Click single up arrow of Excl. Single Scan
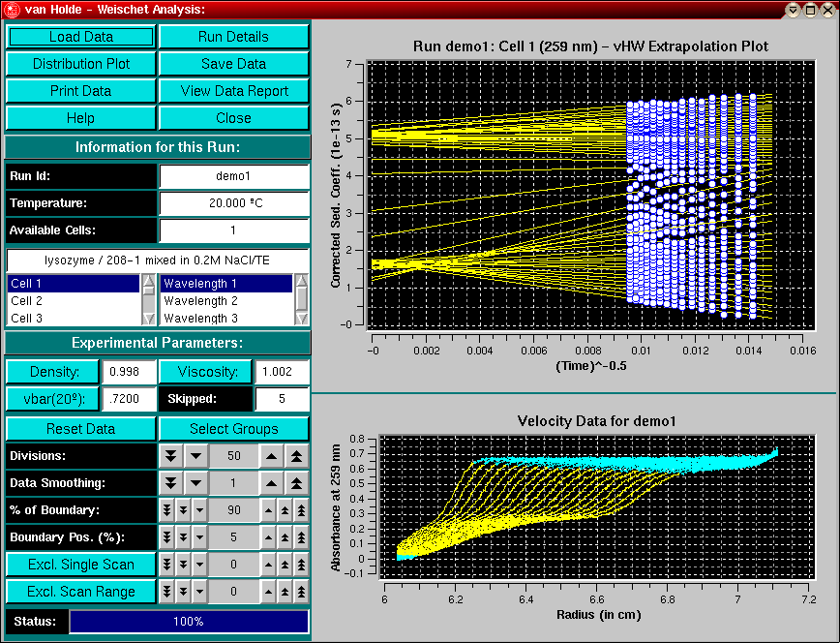840x643 pixels. point(269,565)
